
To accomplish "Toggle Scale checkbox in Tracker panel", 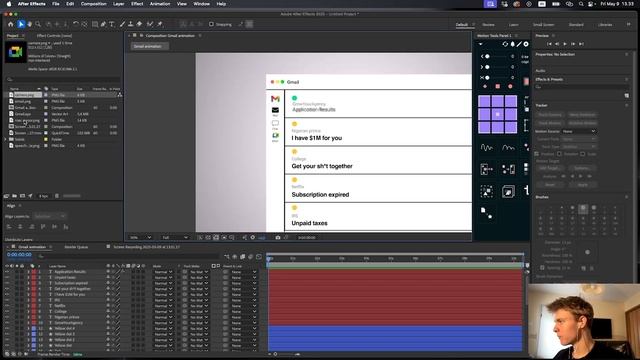I will coord(582,154).
